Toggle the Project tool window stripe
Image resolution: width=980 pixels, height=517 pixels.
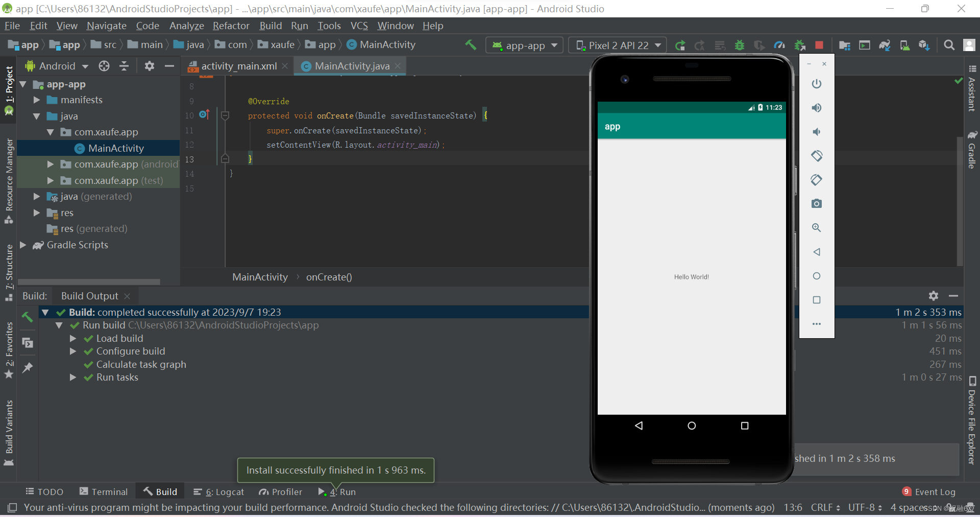point(9,89)
